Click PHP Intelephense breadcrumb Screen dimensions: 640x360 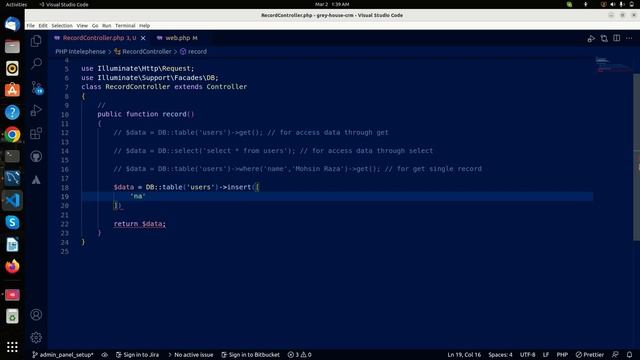click(x=80, y=51)
